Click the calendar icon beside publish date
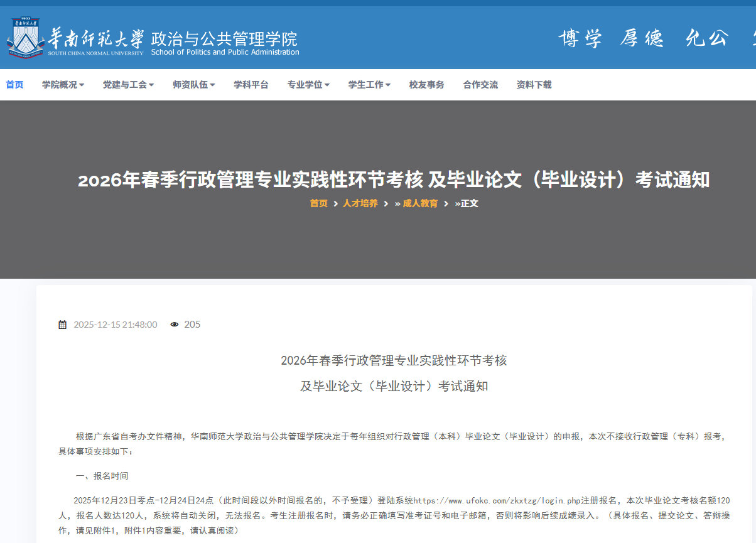This screenshot has width=756, height=543. click(x=62, y=325)
